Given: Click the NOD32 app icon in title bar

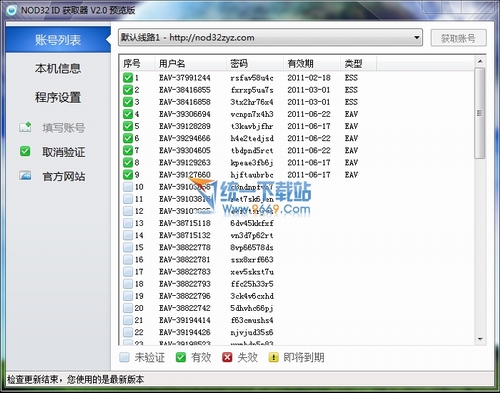Looking at the screenshot, I should coord(12,10).
